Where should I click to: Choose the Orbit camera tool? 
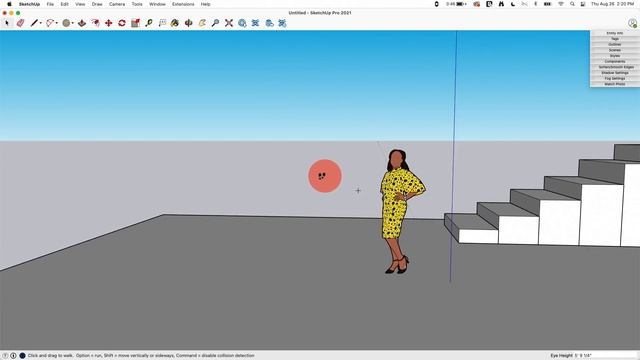coord(188,23)
